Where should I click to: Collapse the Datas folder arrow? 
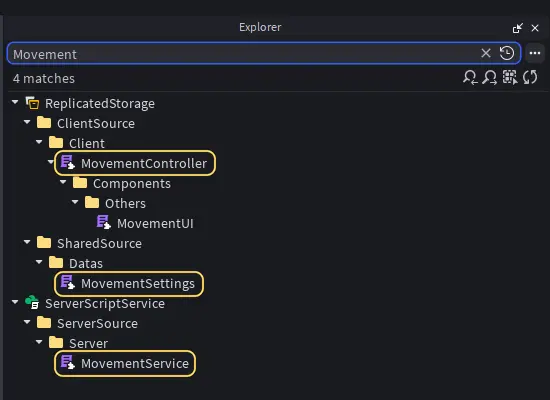(39, 262)
